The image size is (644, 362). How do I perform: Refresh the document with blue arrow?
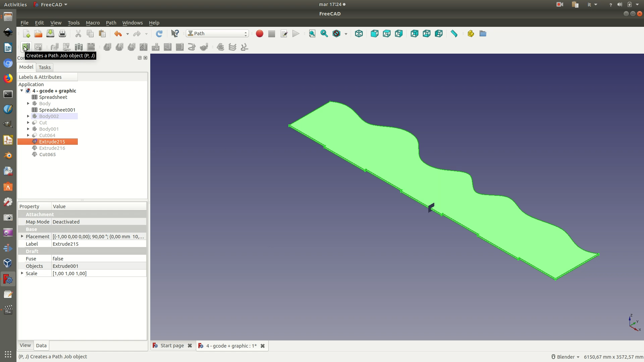click(x=159, y=34)
